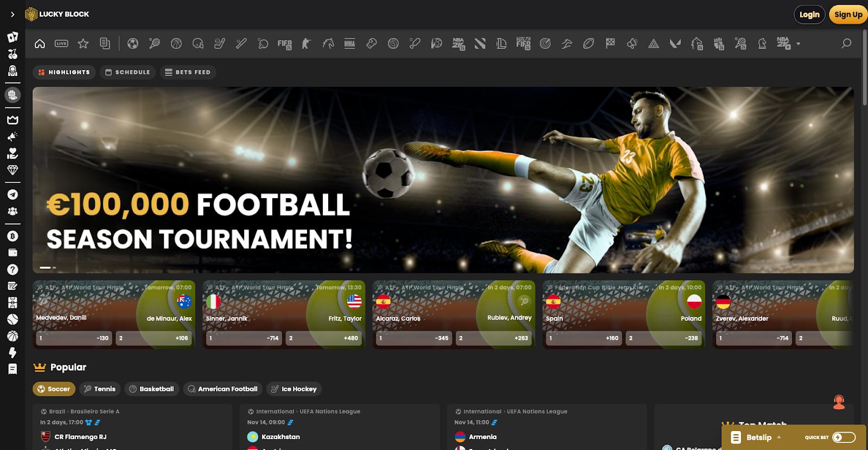Select the checkered racing flag icon

click(610, 43)
